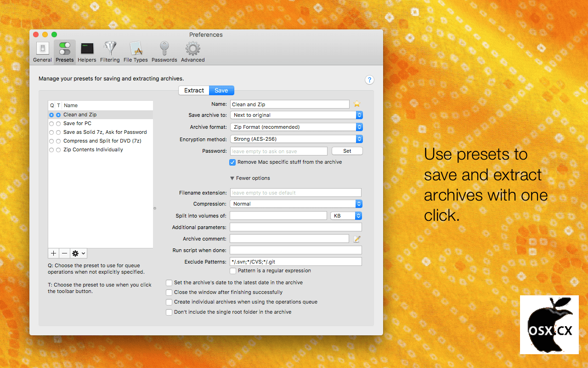Click the help question mark button

(x=369, y=80)
